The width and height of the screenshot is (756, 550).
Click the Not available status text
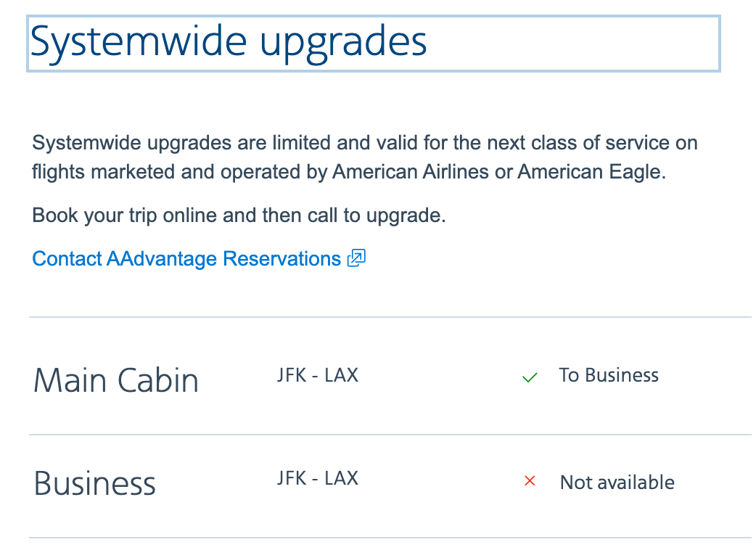pos(617,483)
